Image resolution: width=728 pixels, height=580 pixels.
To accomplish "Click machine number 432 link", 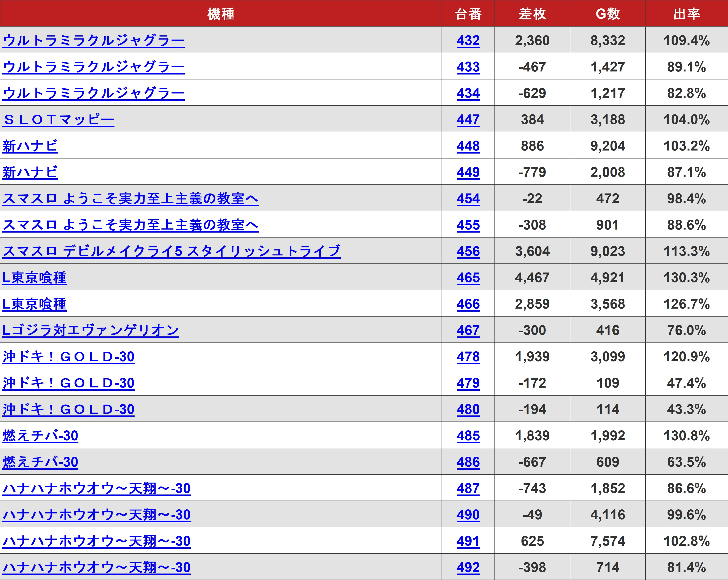I will click(x=468, y=41).
